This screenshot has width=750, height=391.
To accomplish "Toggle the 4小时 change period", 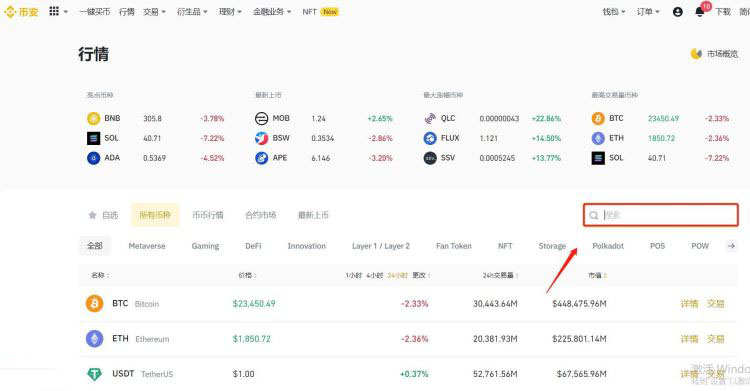I will pos(375,275).
